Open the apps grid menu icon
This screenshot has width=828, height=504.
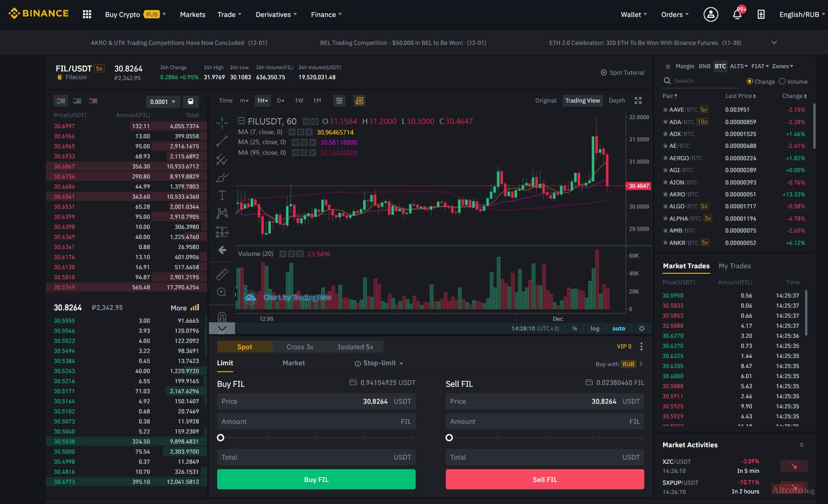tap(87, 14)
